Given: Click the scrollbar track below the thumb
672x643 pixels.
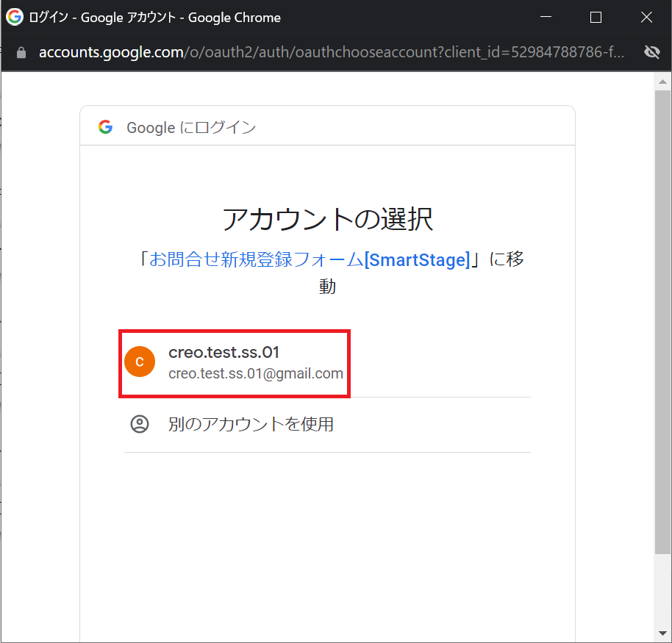Looking at the screenshot, I should pyautogui.click(x=662, y=589).
